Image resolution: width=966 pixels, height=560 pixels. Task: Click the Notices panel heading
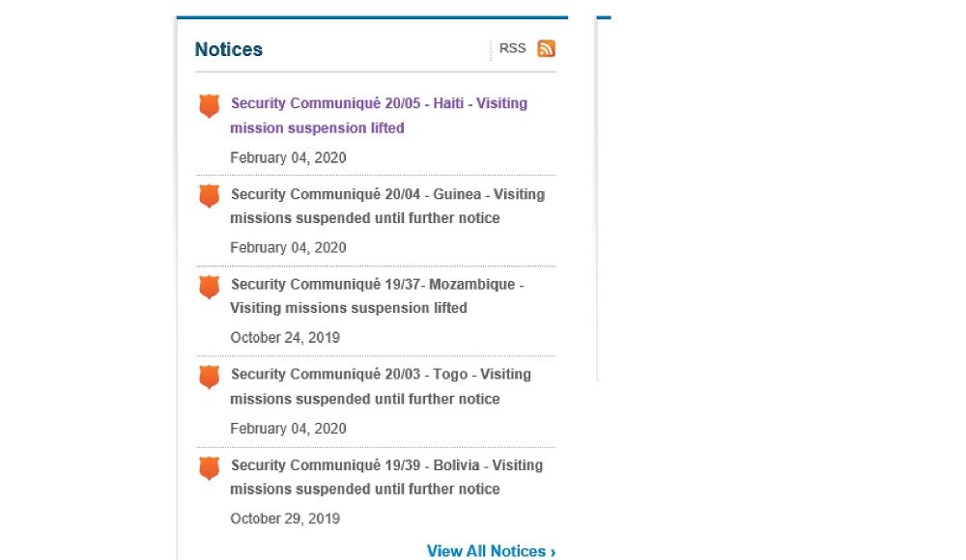pyautogui.click(x=229, y=49)
